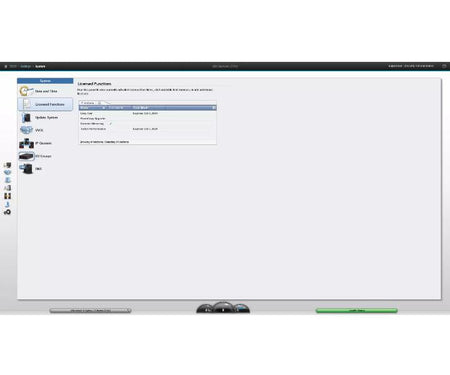Image resolution: width=450 pixels, height=375 pixels.
Task: Open the Monitoring icon in left navigation
Action: click(x=7, y=165)
